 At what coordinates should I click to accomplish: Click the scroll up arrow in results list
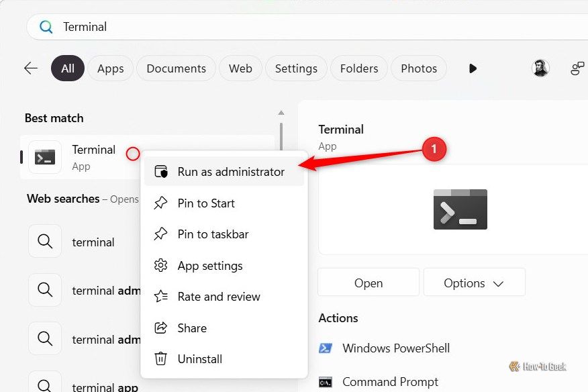(281, 113)
